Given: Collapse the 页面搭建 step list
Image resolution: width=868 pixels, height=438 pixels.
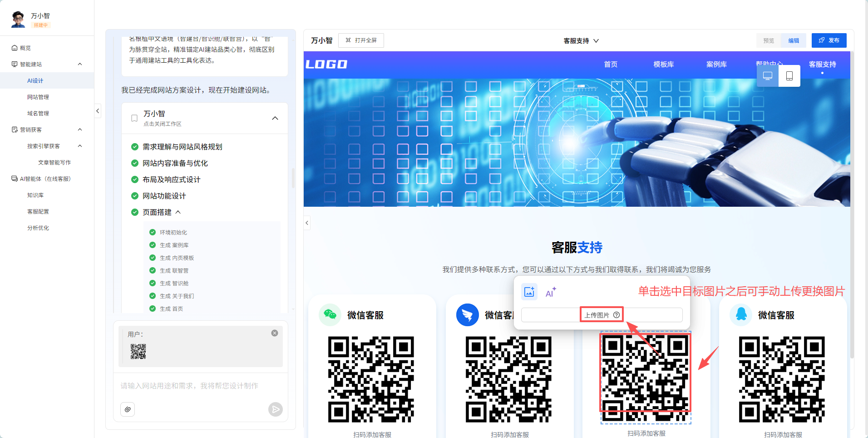Looking at the screenshot, I should click(x=178, y=212).
